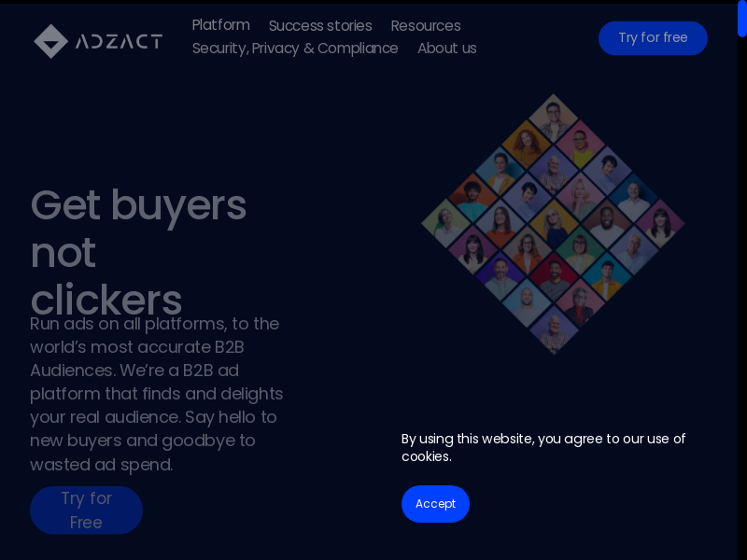The height and width of the screenshot is (560, 747).
Task: Click the bearded man on the red tile
Action: coord(554,276)
